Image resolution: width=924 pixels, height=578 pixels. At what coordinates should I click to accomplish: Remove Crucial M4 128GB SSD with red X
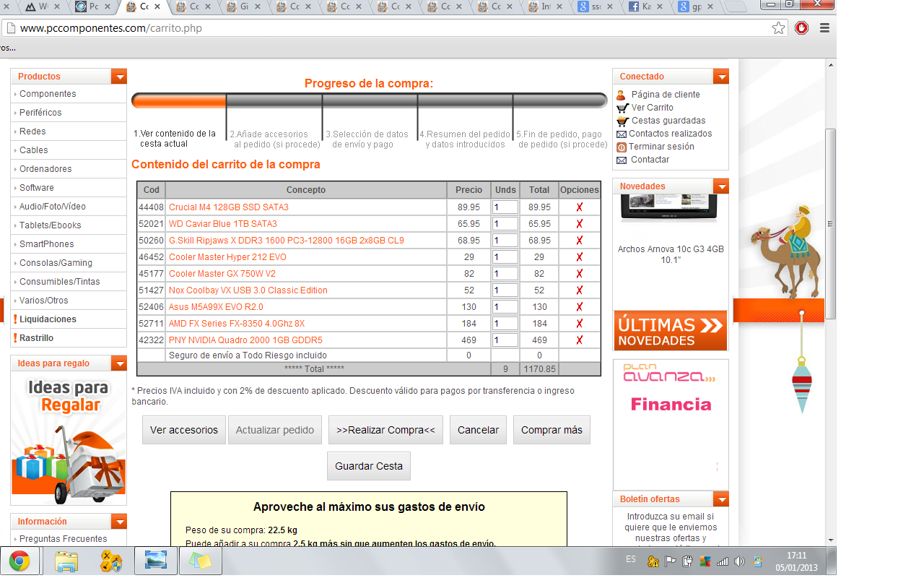tap(579, 207)
